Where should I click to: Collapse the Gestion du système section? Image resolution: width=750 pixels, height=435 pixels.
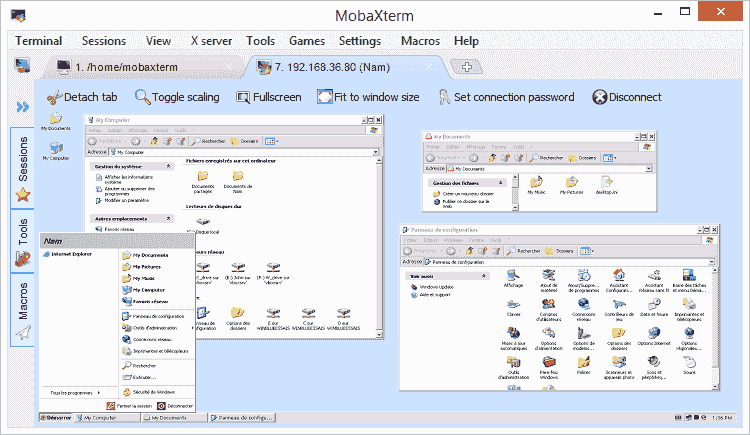click(168, 166)
